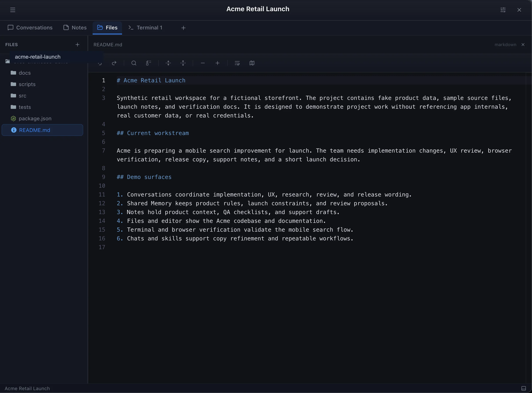The width and height of the screenshot is (532, 393).
Task: Close the README.md editor
Action: [x=523, y=45]
